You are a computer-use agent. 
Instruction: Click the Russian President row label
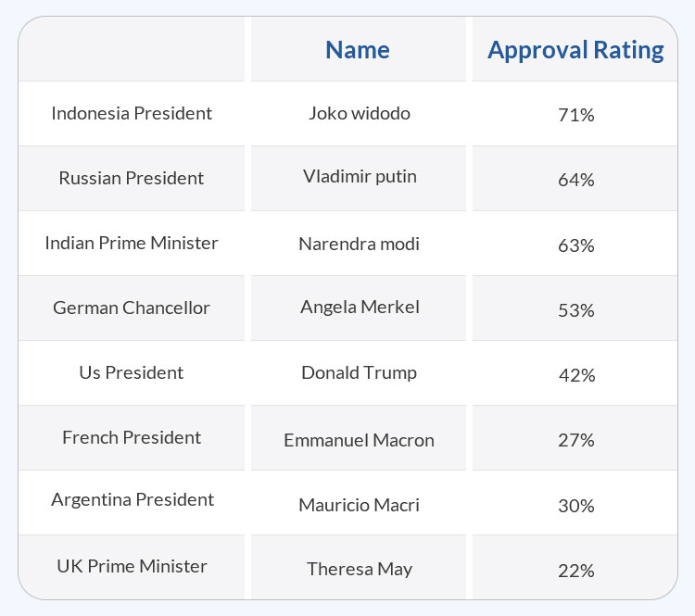pyautogui.click(x=132, y=178)
